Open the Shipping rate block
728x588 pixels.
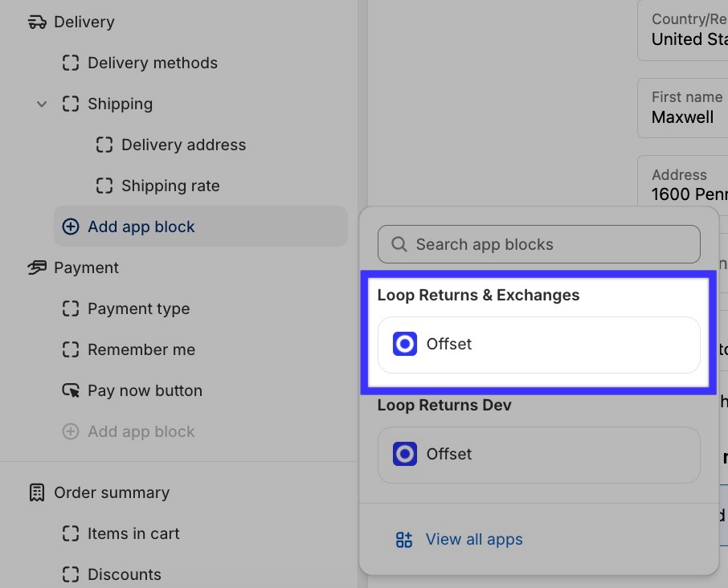click(170, 186)
